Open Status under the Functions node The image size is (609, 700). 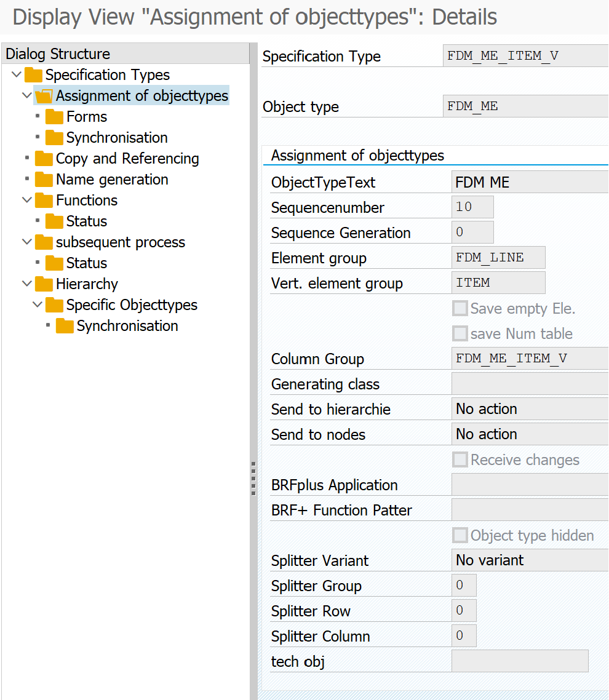coord(86,221)
